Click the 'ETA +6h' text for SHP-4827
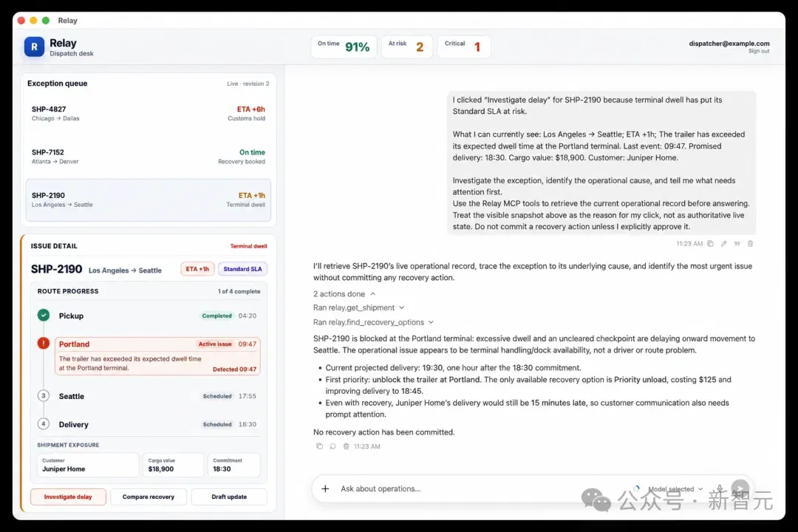Viewport: 798px width, 532px height. point(251,109)
